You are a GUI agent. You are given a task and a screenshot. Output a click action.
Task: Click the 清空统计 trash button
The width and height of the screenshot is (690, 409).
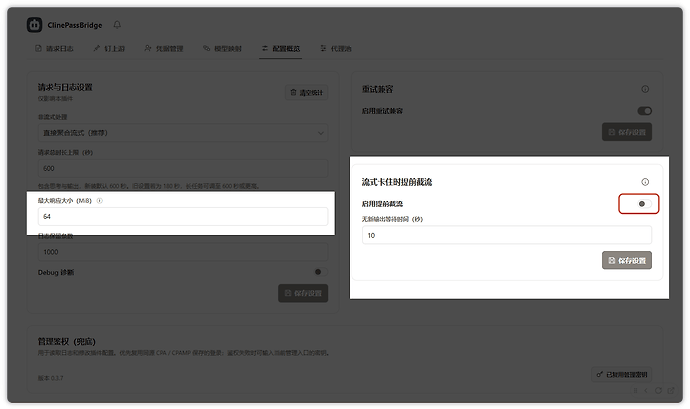pos(306,92)
